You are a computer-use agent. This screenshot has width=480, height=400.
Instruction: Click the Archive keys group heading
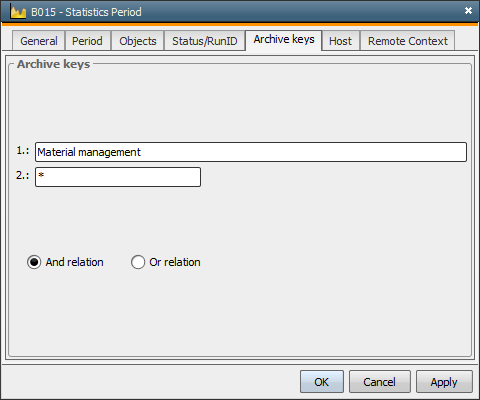tap(54, 64)
